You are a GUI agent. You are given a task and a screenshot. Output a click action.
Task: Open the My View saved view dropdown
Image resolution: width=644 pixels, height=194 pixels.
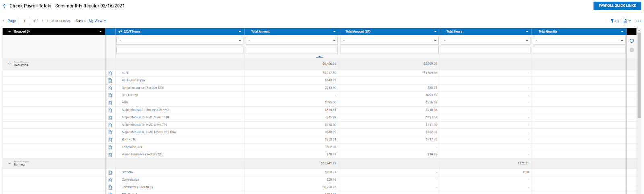tap(97, 21)
